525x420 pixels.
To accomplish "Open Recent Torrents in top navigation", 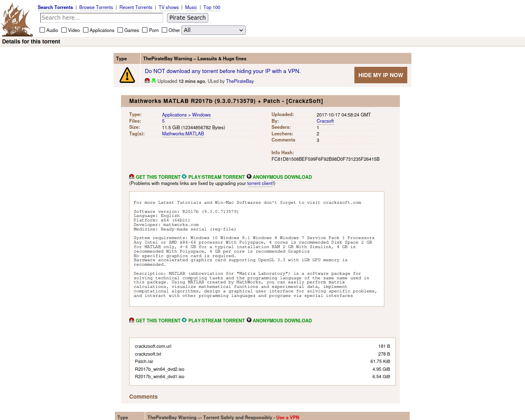I will [136, 7].
